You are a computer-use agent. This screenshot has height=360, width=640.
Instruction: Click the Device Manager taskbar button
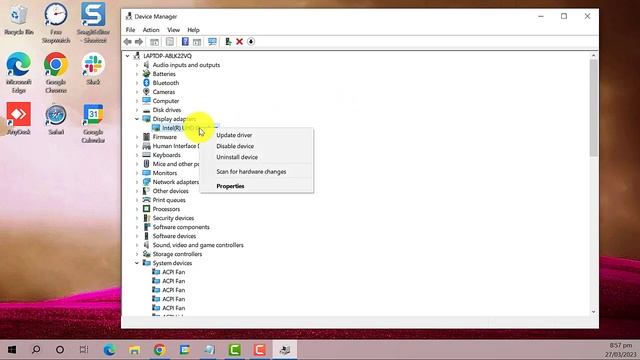(284, 350)
